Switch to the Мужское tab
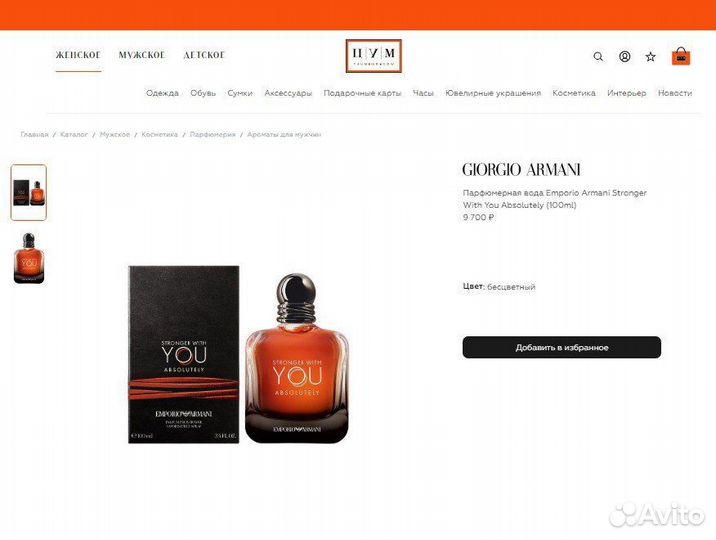The image size is (716, 540). coord(142,55)
